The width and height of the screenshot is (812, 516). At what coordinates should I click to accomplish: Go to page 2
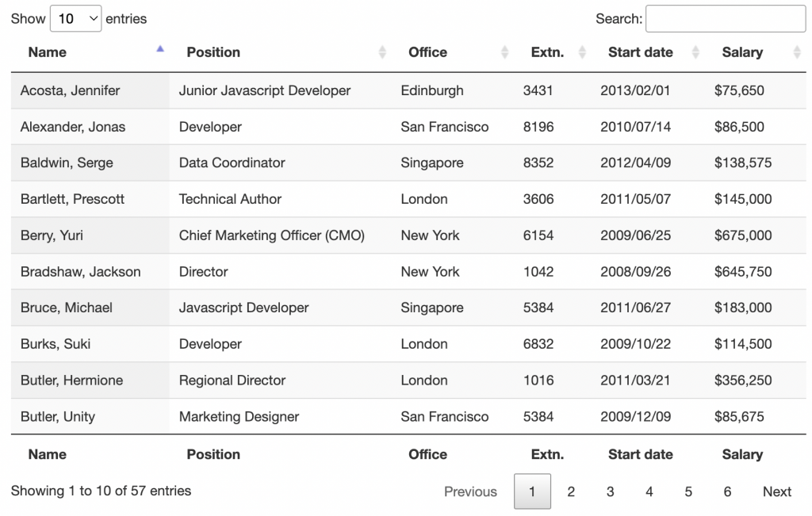(x=571, y=491)
